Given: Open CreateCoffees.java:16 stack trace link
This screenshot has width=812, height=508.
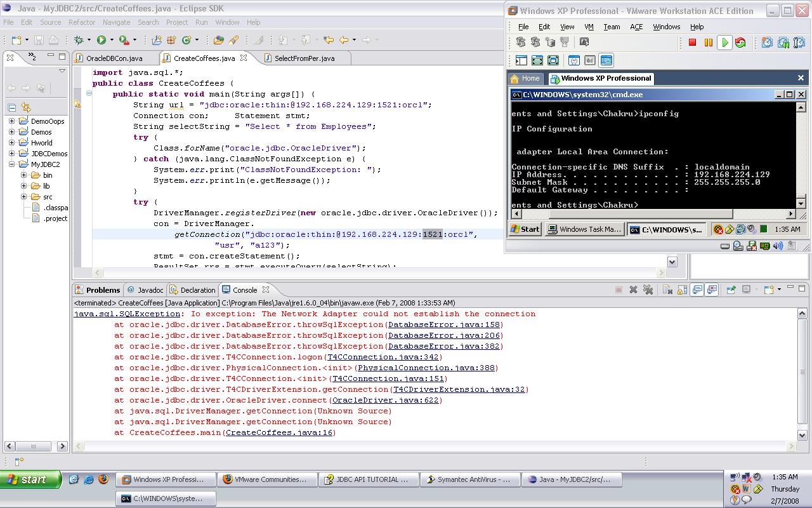Looking at the screenshot, I should tap(279, 432).
